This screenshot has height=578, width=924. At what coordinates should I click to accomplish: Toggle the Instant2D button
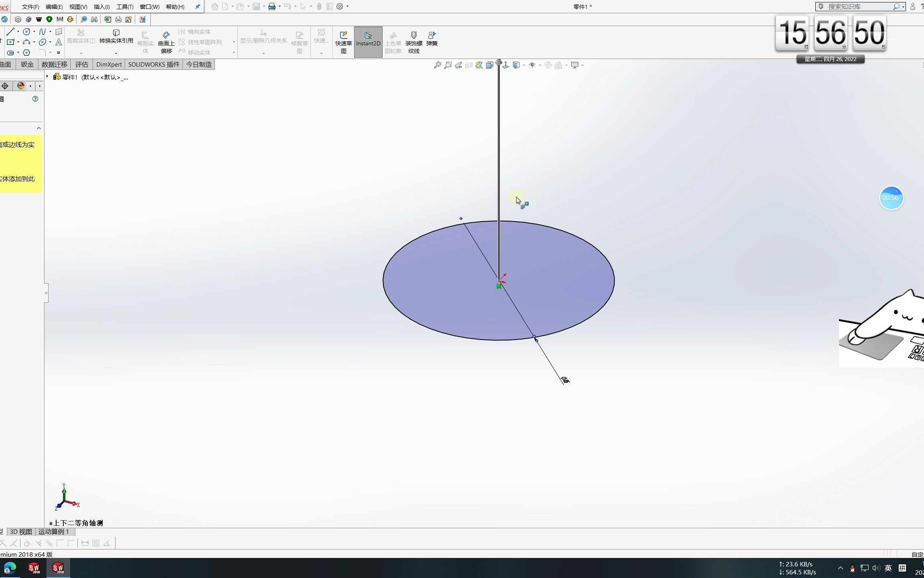368,42
